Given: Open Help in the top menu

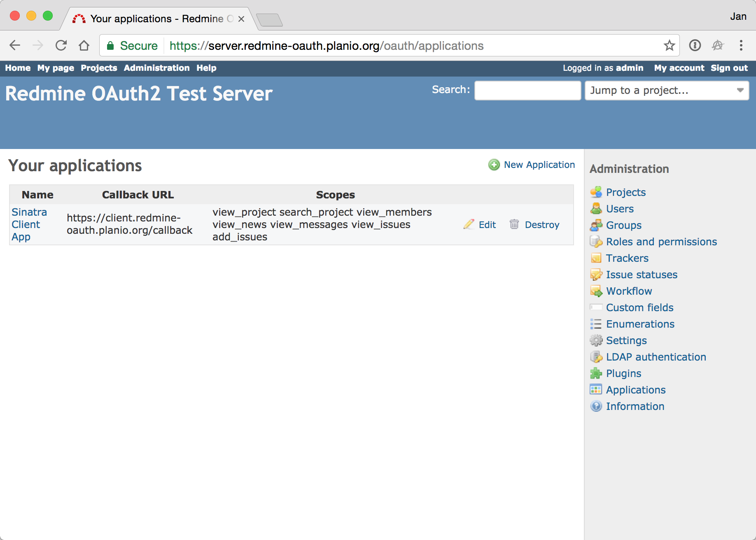Looking at the screenshot, I should point(206,68).
